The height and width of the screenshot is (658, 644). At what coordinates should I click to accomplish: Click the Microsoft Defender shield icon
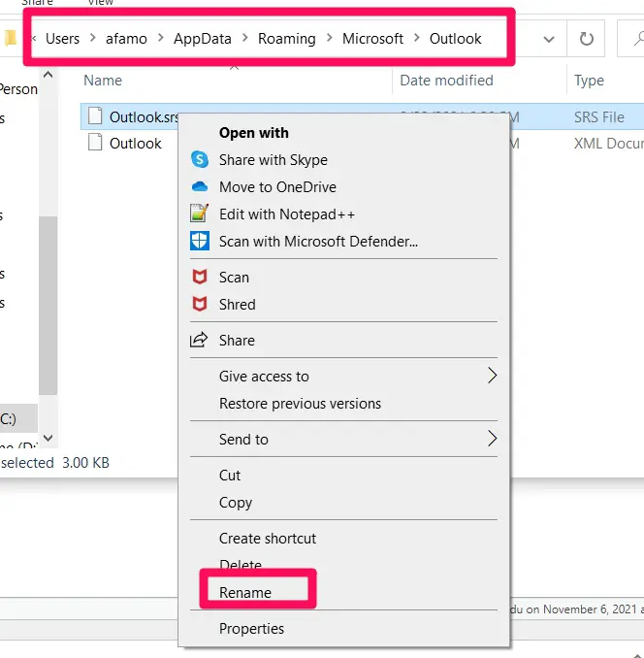(200, 241)
